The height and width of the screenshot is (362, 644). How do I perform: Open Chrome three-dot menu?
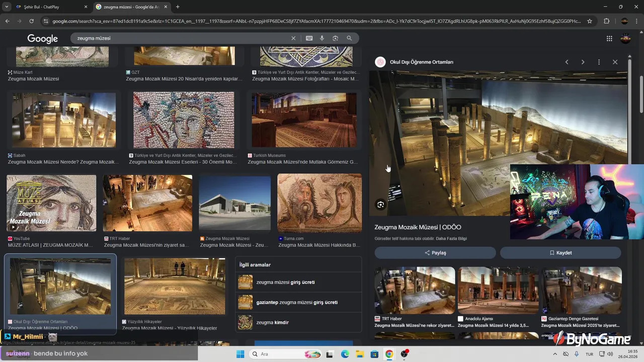(x=637, y=21)
